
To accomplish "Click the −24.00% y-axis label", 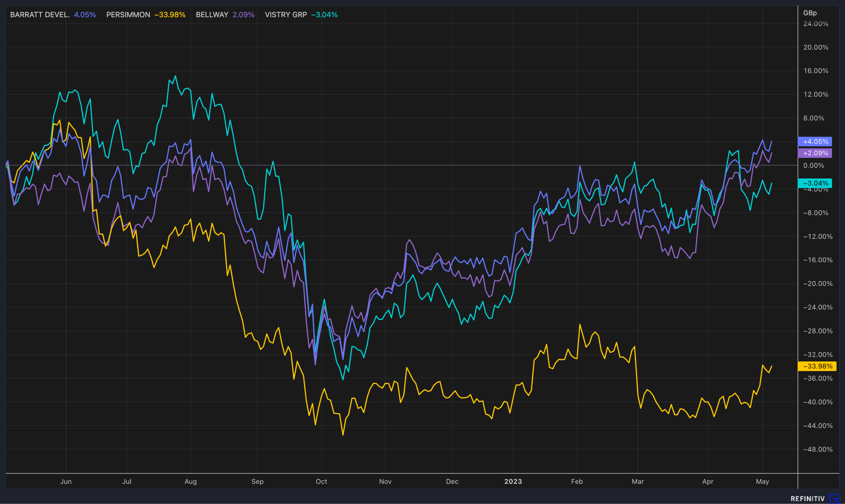I will coord(818,307).
